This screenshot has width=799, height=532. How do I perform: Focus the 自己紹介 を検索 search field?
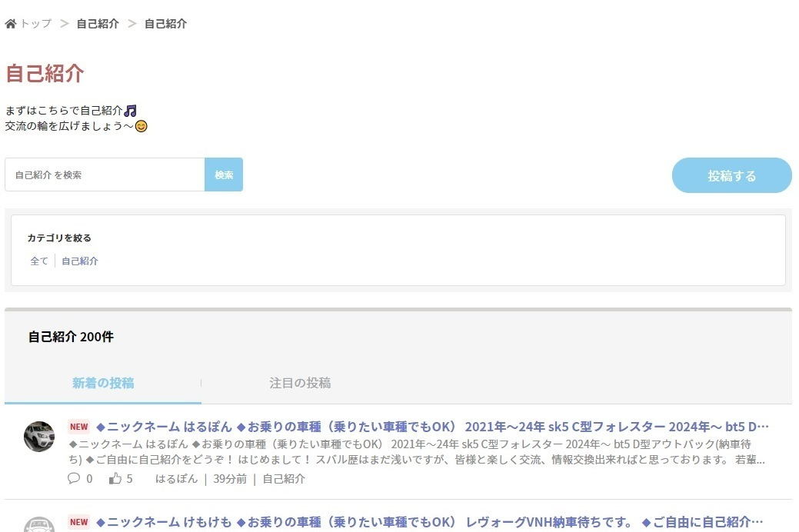(x=105, y=175)
